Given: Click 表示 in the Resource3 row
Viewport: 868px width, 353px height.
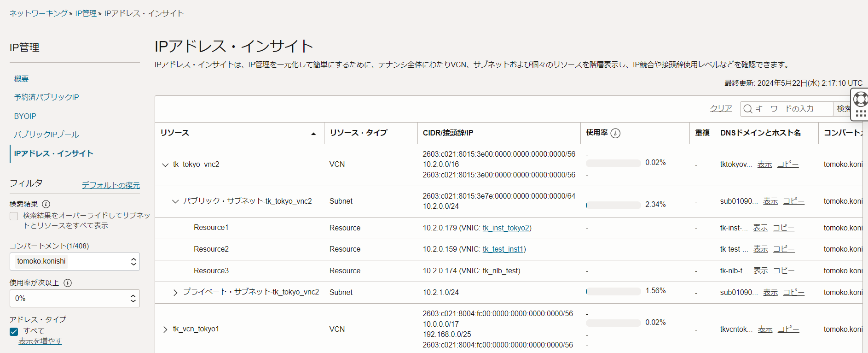Looking at the screenshot, I should pyautogui.click(x=761, y=271).
